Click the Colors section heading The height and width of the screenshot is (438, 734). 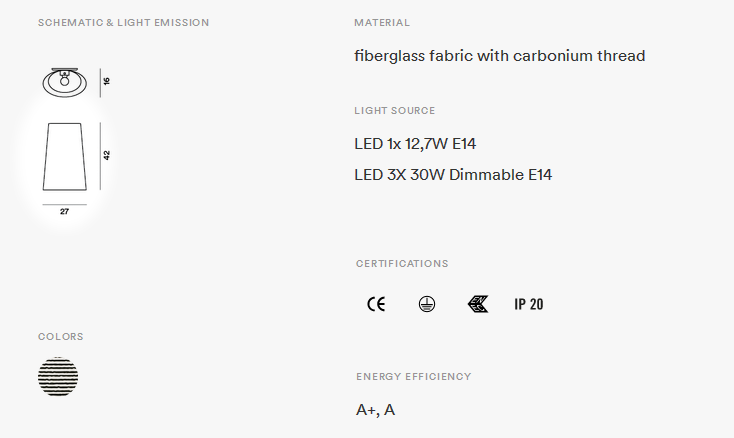[x=61, y=336]
